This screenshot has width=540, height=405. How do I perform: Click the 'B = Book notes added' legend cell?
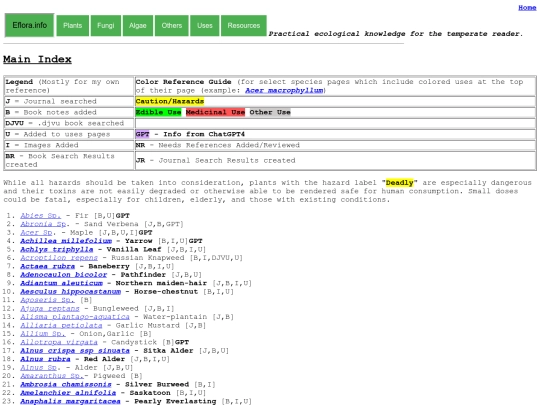click(x=69, y=112)
